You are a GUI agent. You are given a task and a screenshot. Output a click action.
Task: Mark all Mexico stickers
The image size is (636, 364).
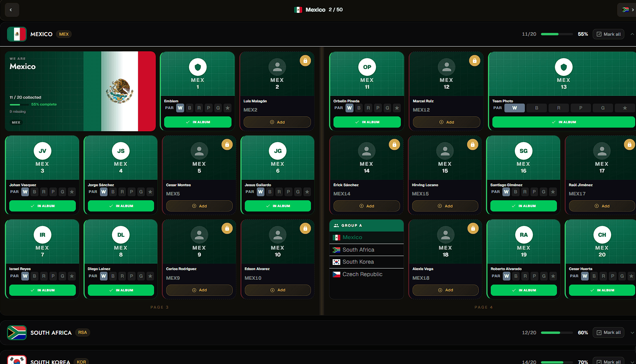coord(608,34)
